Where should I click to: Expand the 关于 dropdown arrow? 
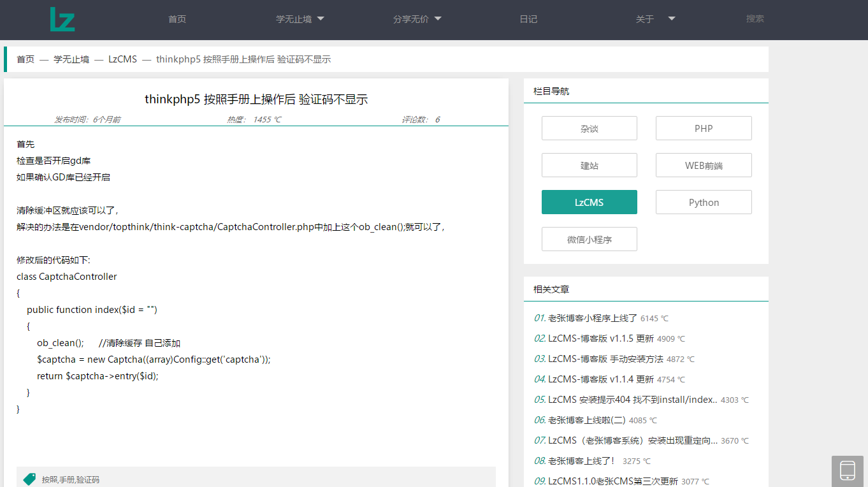click(x=671, y=19)
